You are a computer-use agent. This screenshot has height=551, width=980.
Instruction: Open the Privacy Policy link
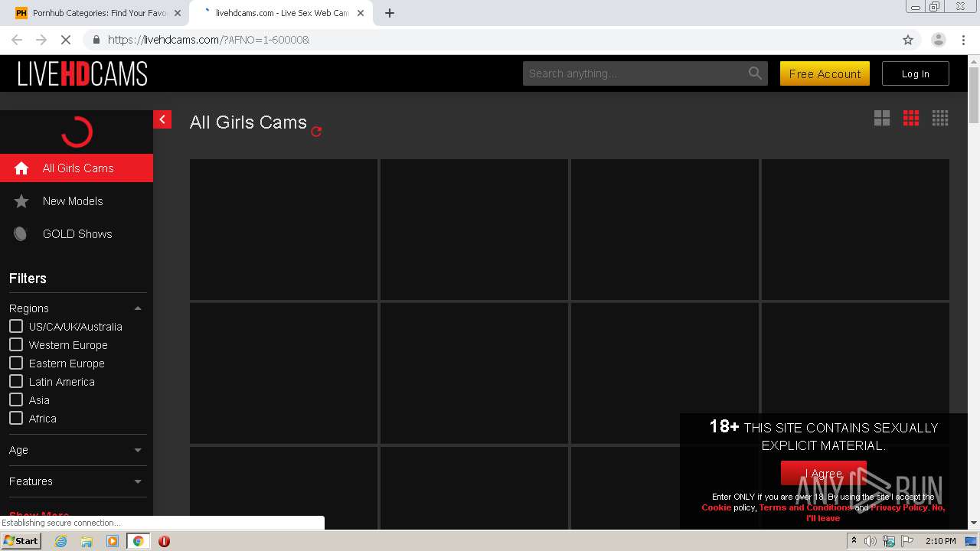(x=899, y=507)
